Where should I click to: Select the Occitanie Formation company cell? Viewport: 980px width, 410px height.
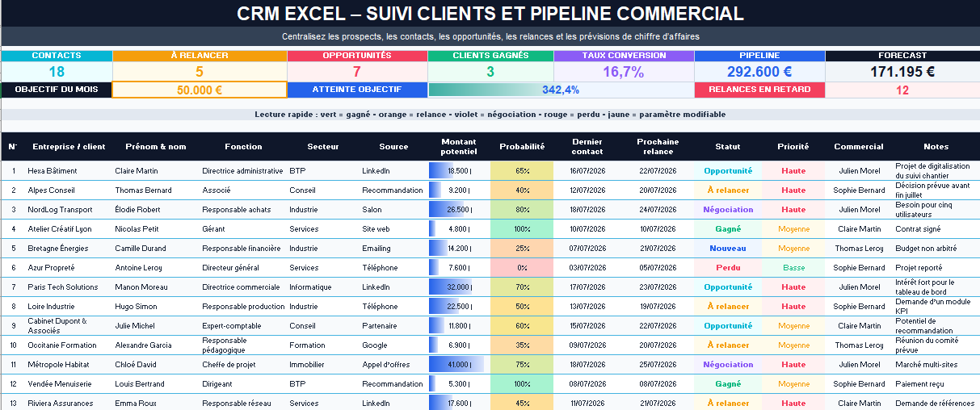coord(69,345)
